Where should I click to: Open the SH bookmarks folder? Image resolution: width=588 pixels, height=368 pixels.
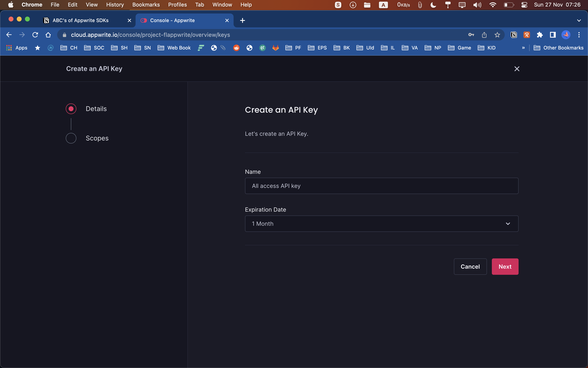[x=119, y=48]
